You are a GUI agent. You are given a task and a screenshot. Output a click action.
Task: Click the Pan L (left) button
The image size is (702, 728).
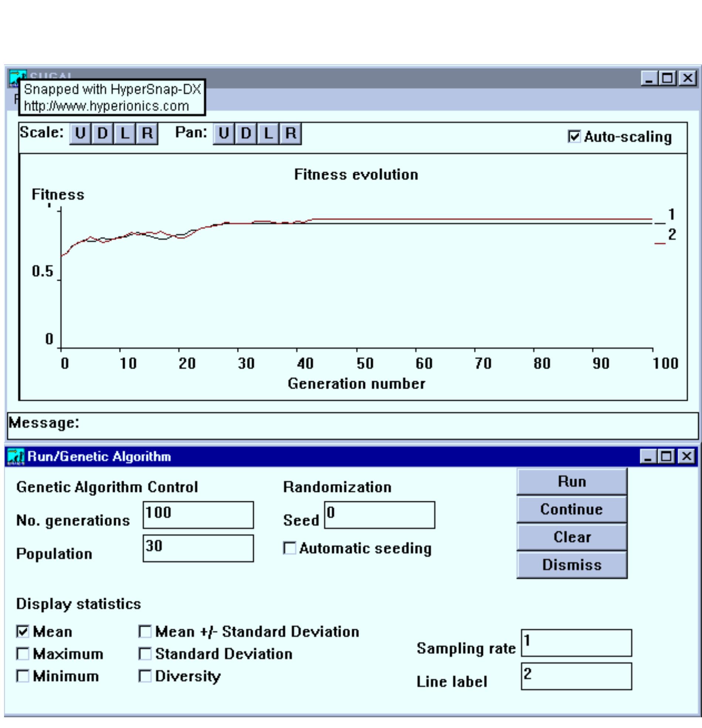coord(268,133)
